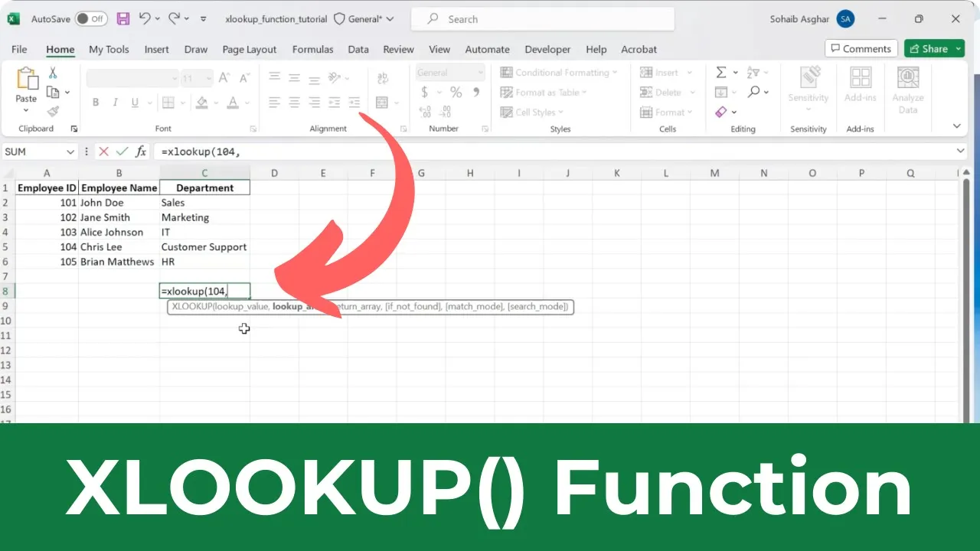980x551 pixels.
Task: Toggle the AutoSave switch
Action: point(91,18)
